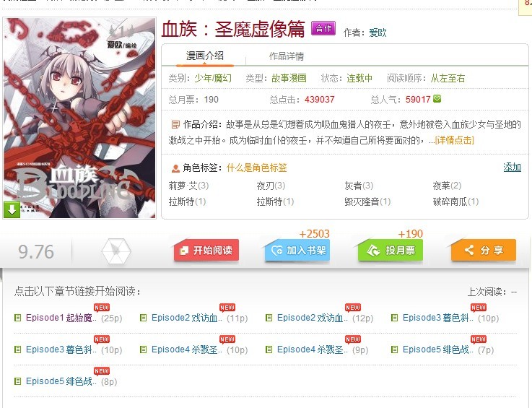Click the document icon beside Episode5 (8p)
Viewport: 532px width, 408px height.
(17, 381)
